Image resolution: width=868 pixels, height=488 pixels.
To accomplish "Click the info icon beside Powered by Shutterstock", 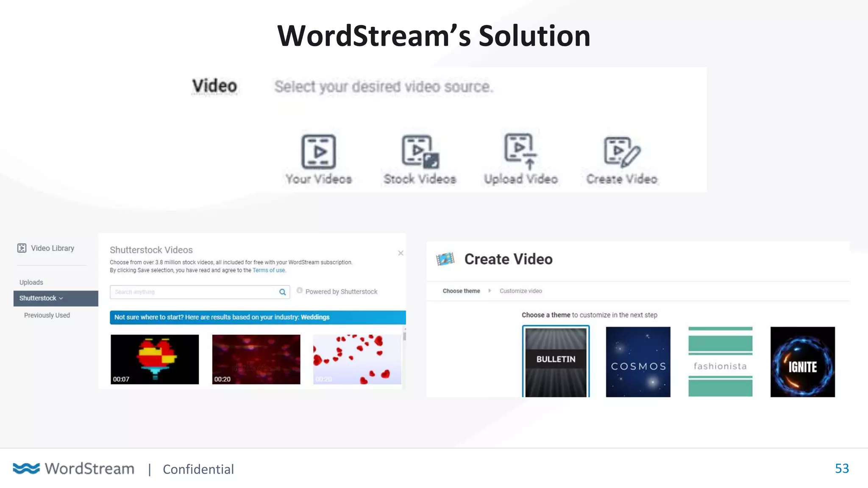I will pos(299,291).
